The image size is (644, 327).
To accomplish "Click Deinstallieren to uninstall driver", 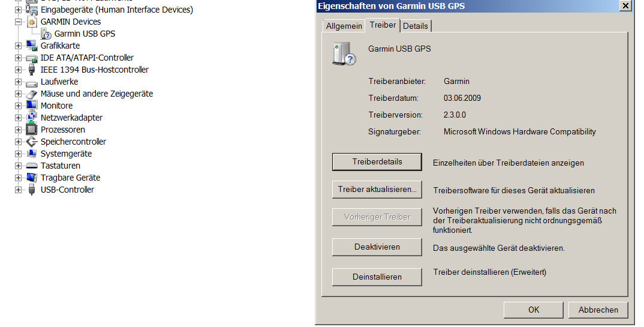I will point(377,277).
